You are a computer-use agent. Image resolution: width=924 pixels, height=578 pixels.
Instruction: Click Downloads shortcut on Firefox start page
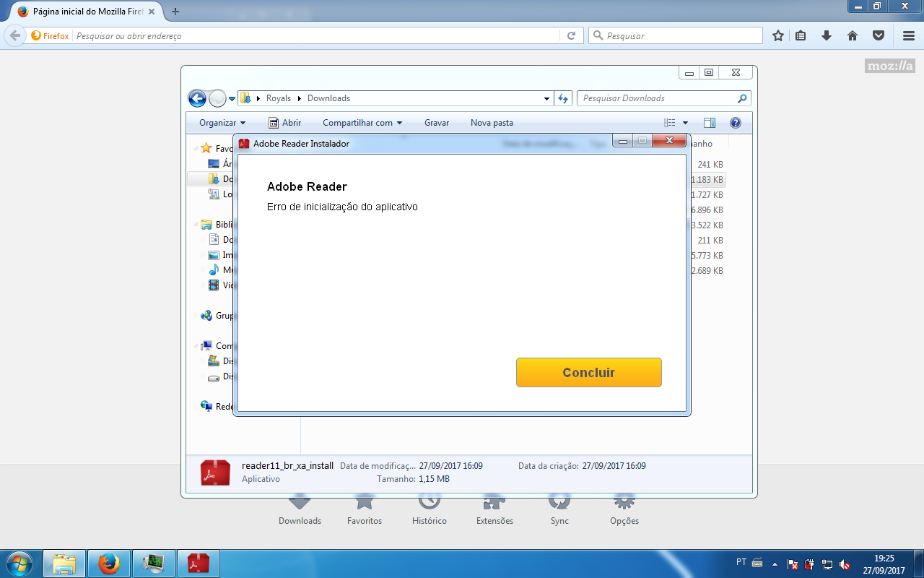(x=300, y=511)
